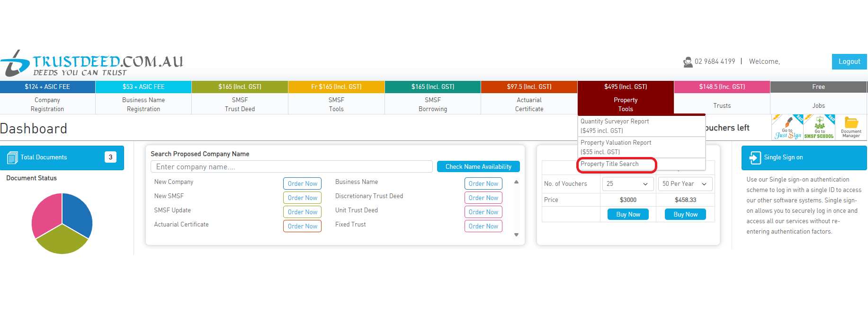Expand the 50 Per Year dropdown
This screenshot has height=314, width=868.
685,184
